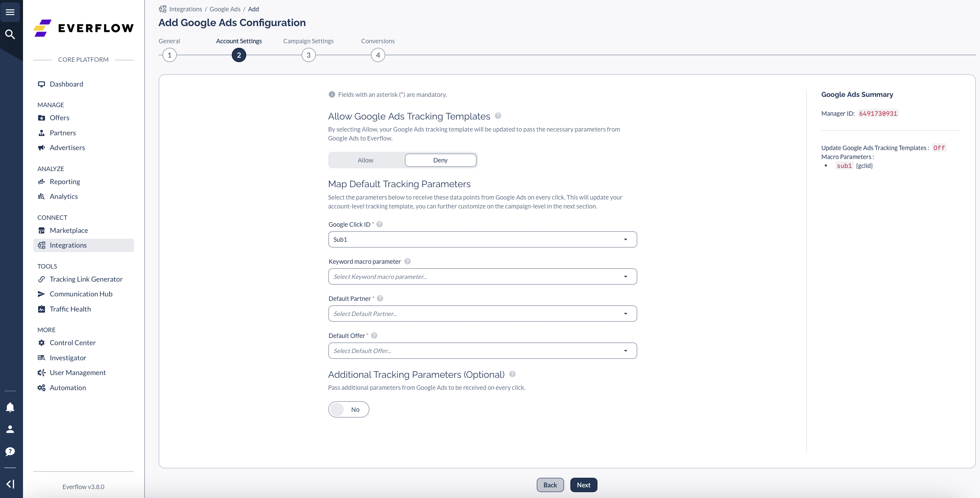Image resolution: width=980 pixels, height=498 pixels.
Task: Open Partners page
Action: (83, 133)
